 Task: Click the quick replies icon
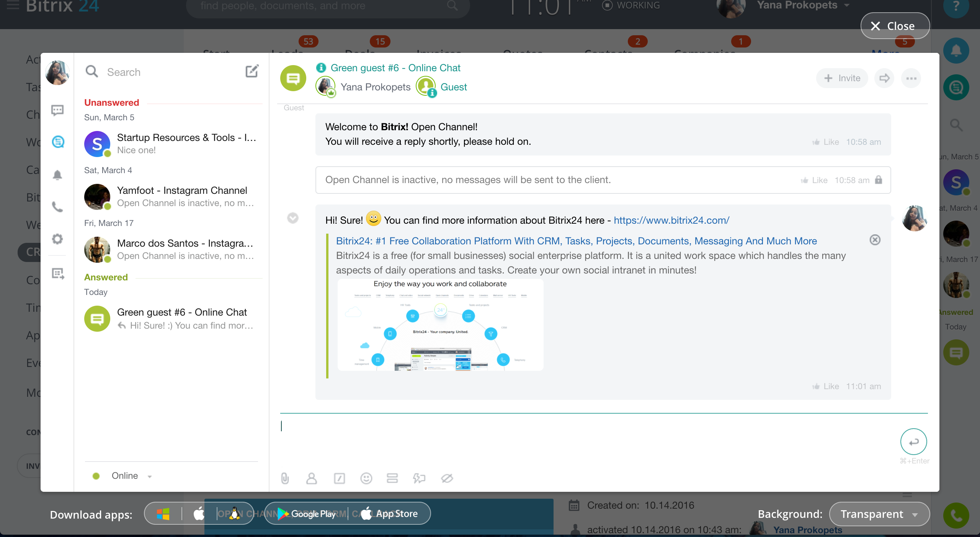click(418, 478)
